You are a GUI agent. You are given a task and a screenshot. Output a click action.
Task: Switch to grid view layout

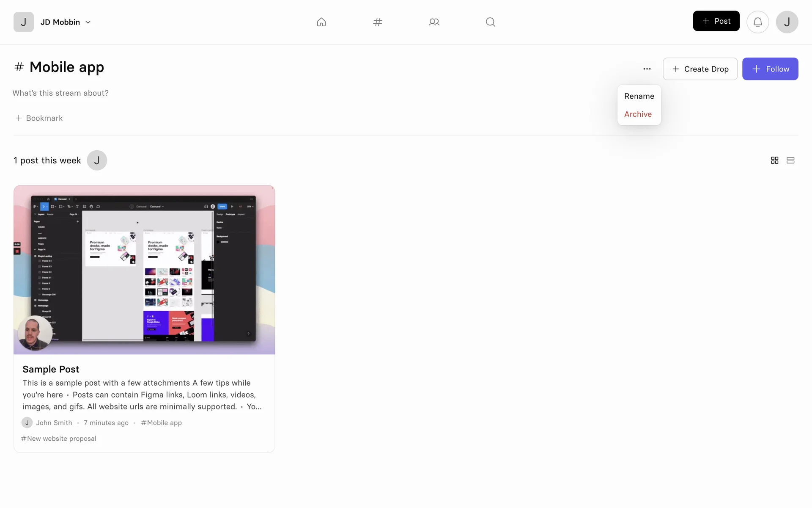pos(774,160)
